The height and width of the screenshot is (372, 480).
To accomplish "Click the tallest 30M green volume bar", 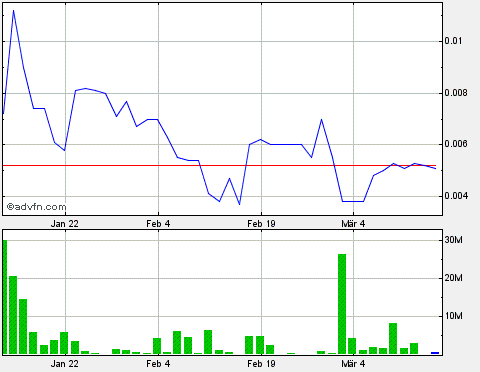I will click(x=5, y=297).
